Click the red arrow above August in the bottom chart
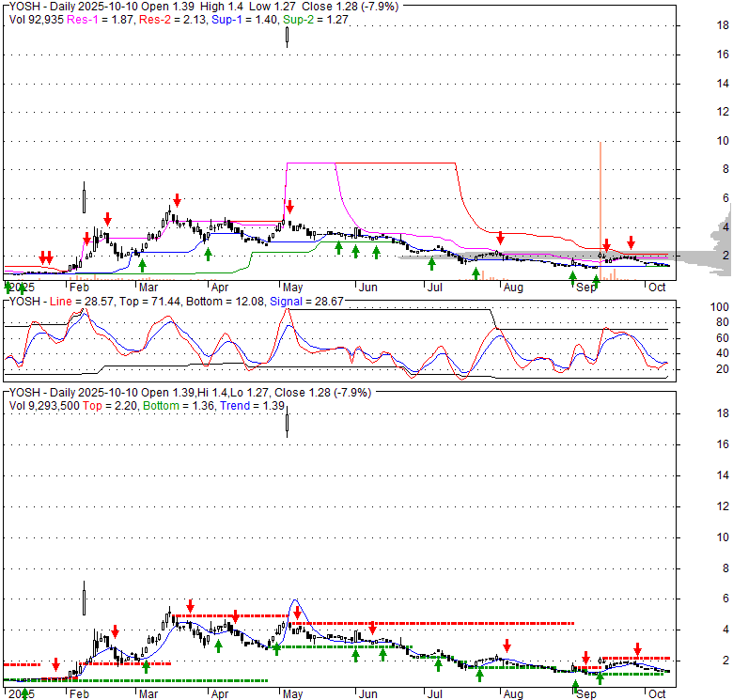The image size is (733, 700). click(x=507, y=645)
